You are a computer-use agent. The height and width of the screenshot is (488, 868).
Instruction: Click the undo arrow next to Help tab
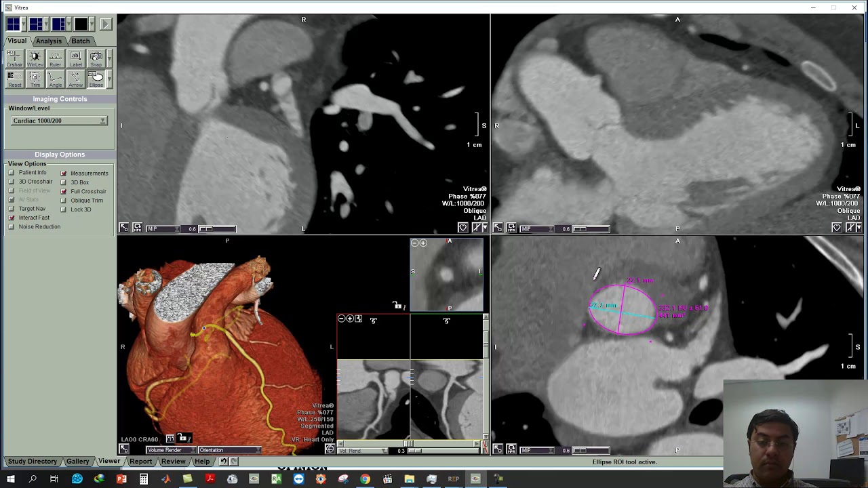[x=223, y=462]
